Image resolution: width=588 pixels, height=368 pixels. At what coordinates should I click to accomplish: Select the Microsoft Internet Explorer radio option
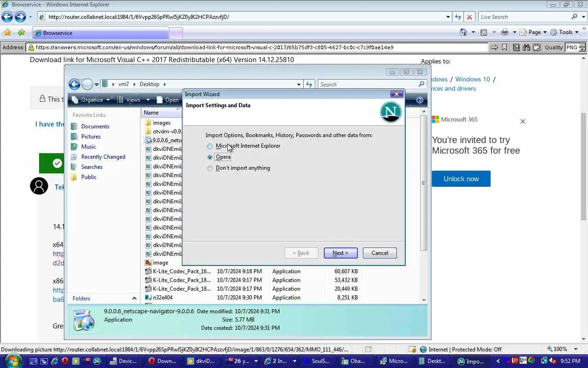(x=210, y=146)
